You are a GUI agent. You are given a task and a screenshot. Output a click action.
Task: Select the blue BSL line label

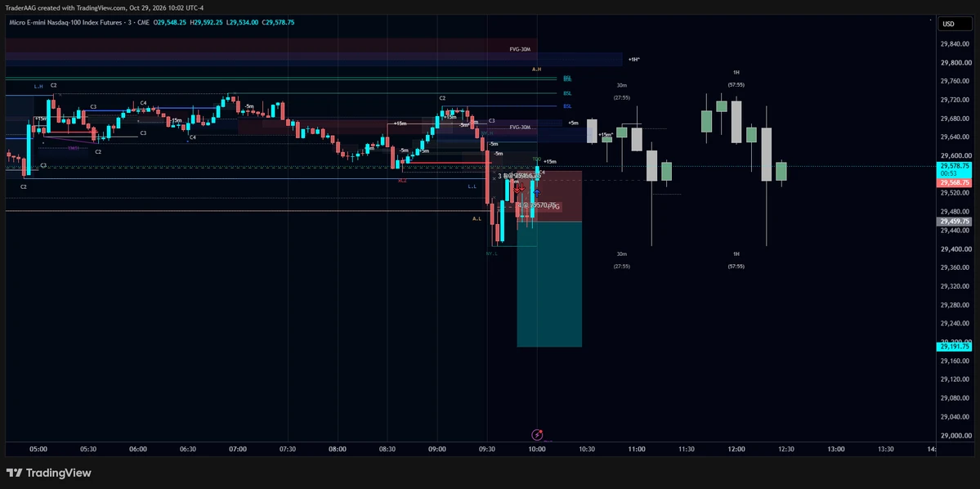point(567,106)
